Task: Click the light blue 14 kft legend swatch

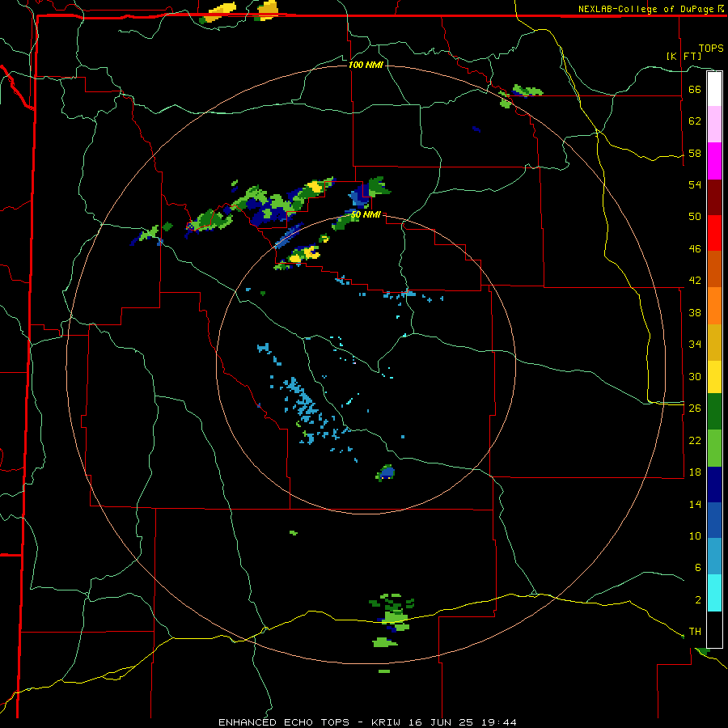Action: click(x=714, y=557)
